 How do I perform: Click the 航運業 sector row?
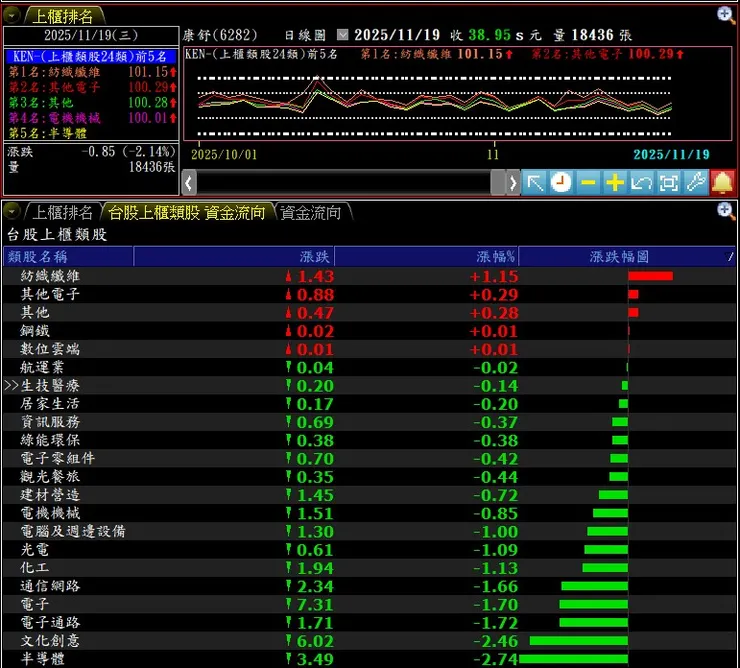point(369,367)
